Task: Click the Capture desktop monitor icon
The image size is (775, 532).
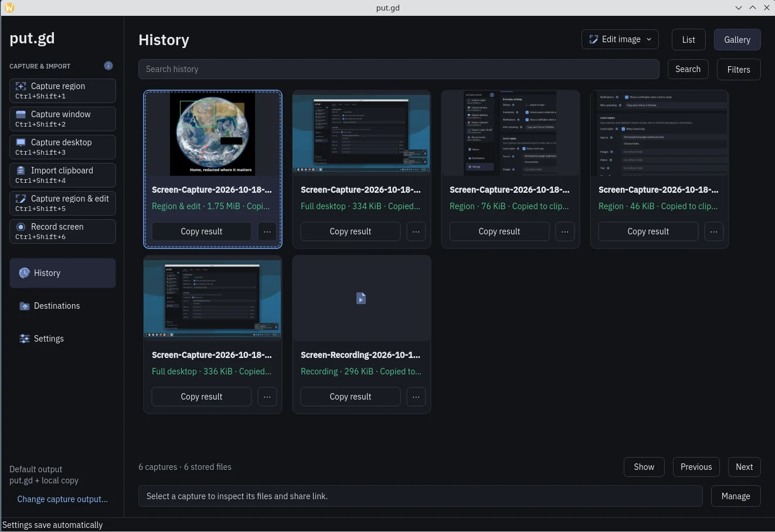Action: pos(21,142)
